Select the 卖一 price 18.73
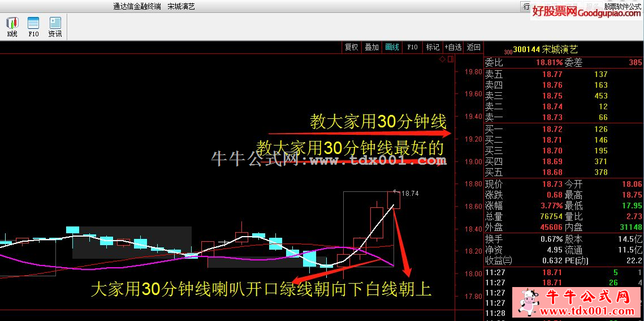This screenshot has width=644, height=321. pos(552,118)
